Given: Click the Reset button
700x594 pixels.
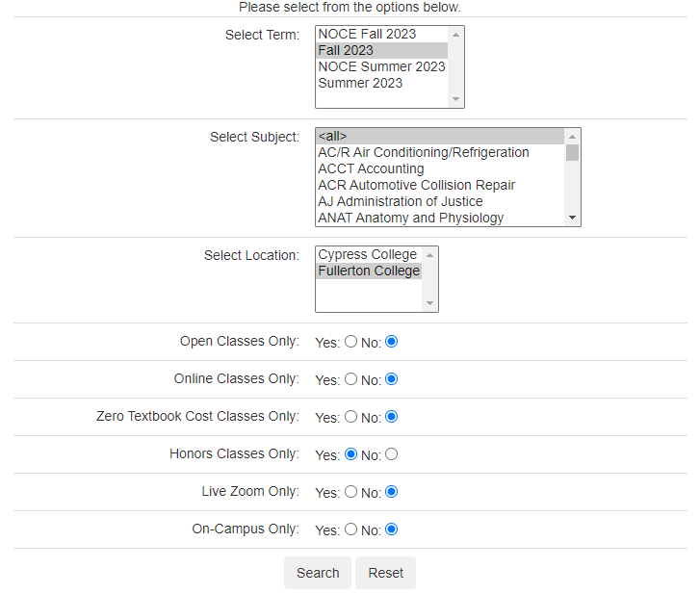Looking at the screenshot, I should 386,573.
